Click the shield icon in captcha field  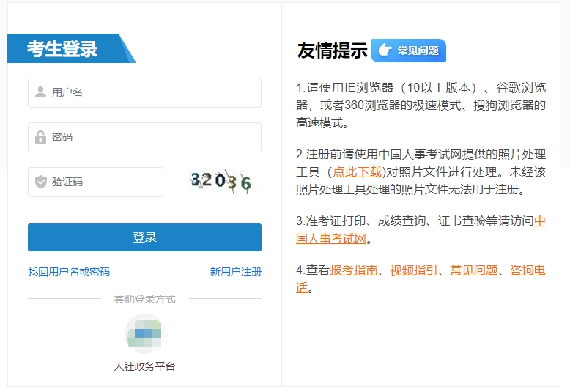click(41, 182)
